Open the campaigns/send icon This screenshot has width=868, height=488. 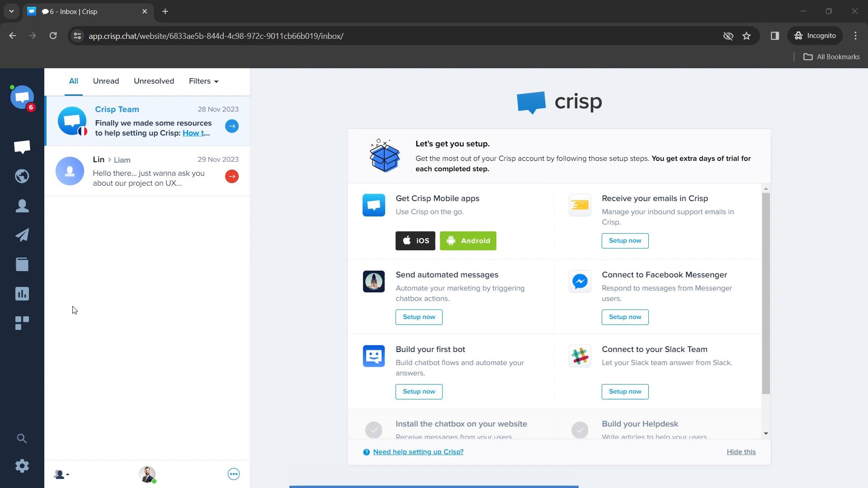point(22,235)
